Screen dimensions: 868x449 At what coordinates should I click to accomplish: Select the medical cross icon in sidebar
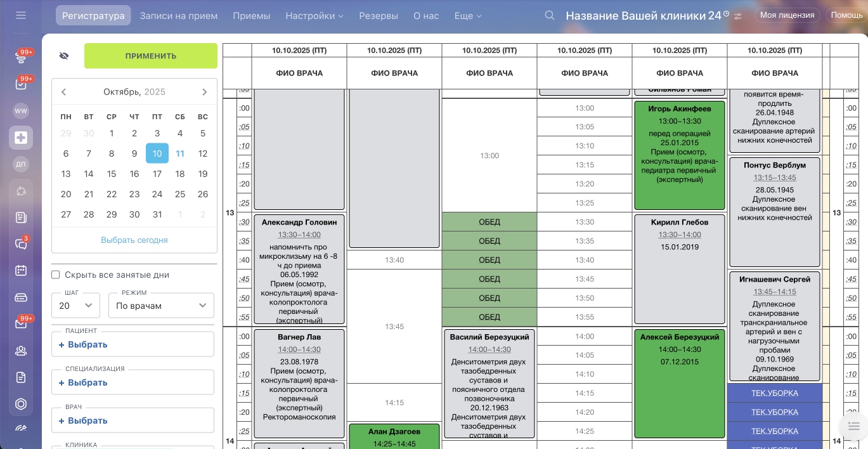click(21, 138)
